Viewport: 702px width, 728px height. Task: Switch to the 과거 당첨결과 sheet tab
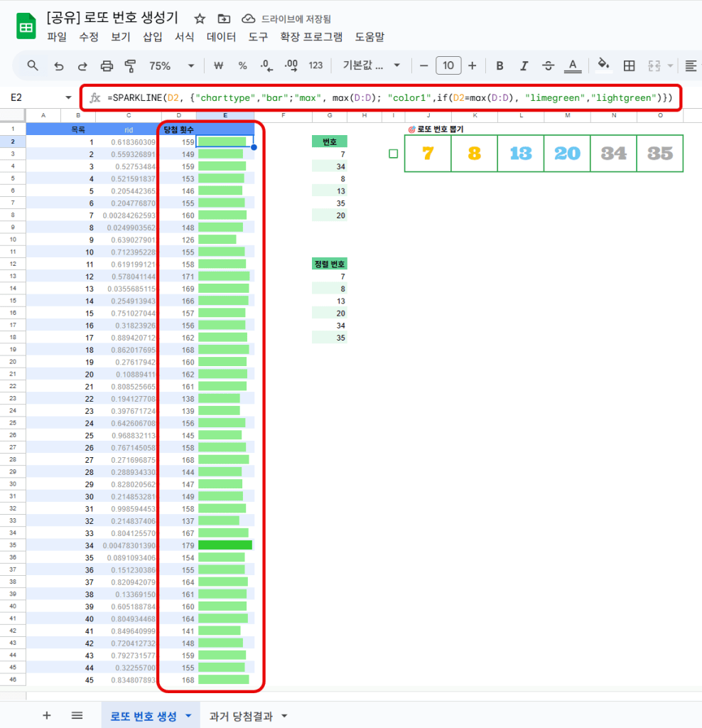click(x=247, y=716)
